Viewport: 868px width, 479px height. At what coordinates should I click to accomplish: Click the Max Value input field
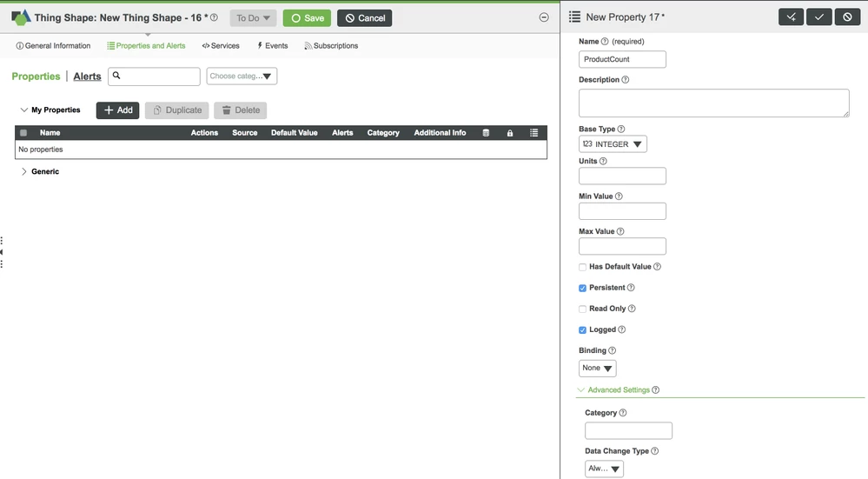(622, 246)
